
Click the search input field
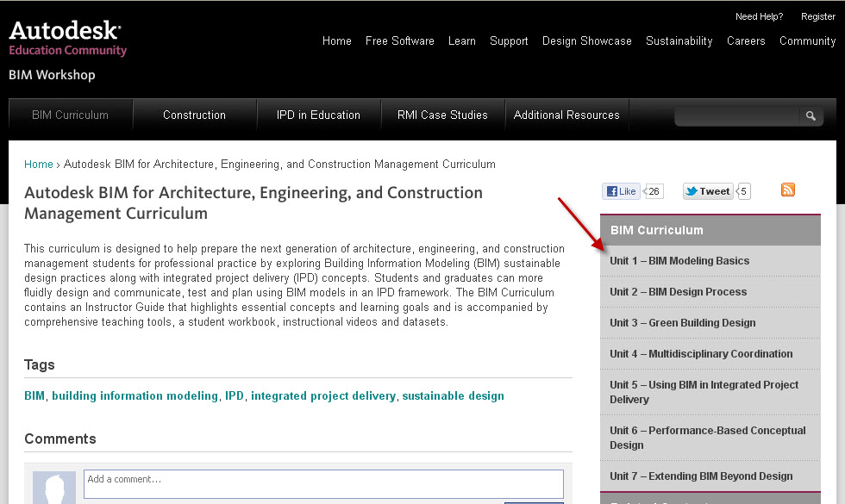point(736,115)
